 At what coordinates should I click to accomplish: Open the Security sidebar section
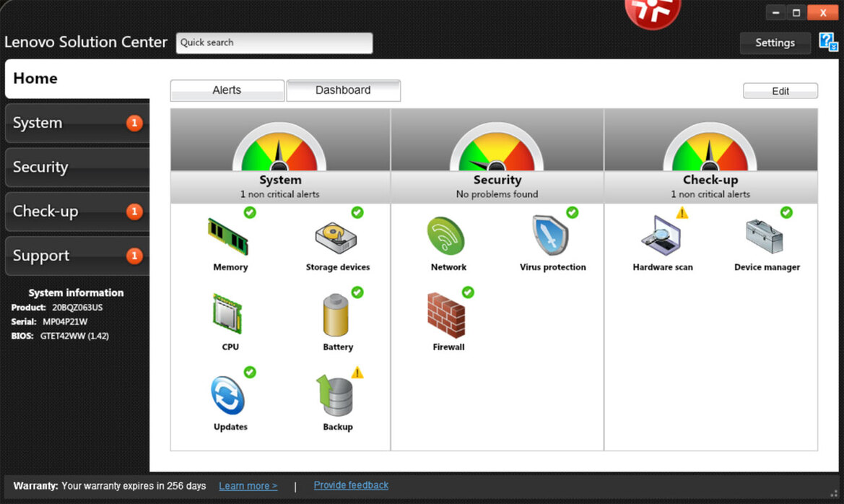point(77,168)
